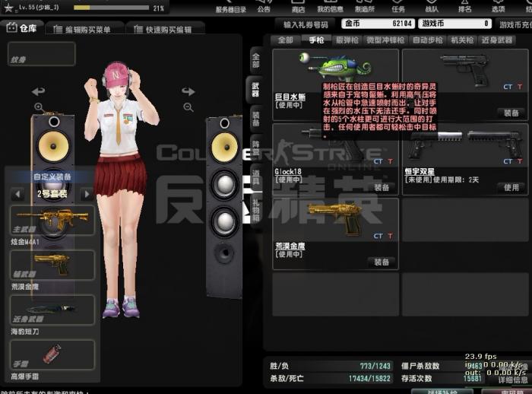Open the 礼物箱 vertical category tab
The width and height of the screenshot is (532, 394).
(x=256, y=210)
